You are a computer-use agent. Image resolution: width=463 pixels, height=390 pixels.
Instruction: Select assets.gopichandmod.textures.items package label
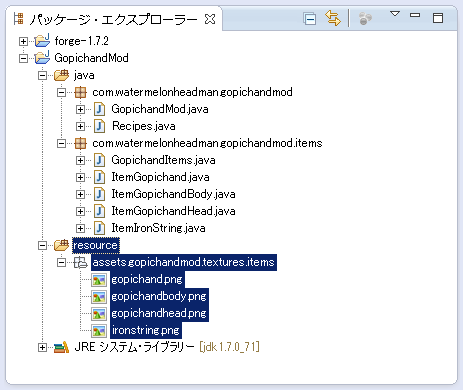(x=184, y=262)
